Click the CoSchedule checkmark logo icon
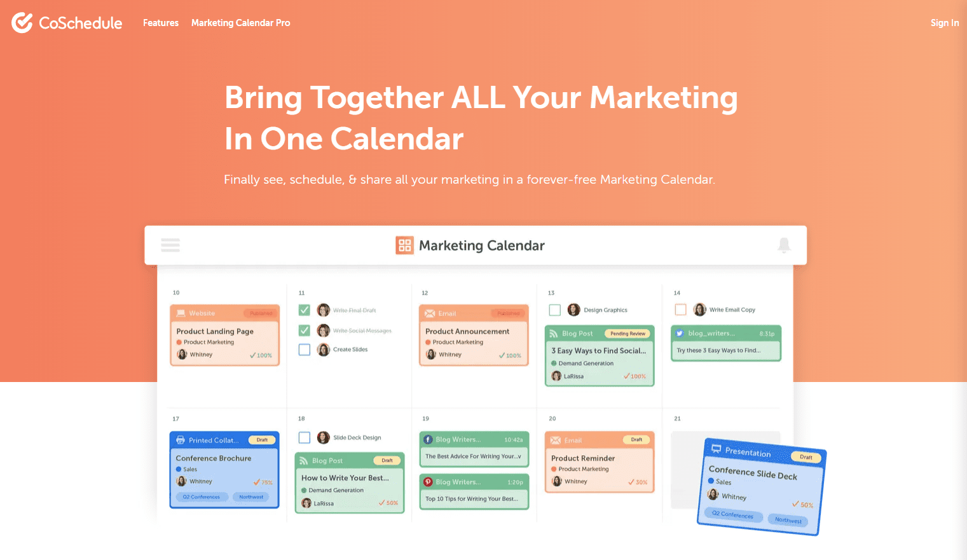This screenshot has height=560, width=967. pyautogui.click(x=22, y=23)
